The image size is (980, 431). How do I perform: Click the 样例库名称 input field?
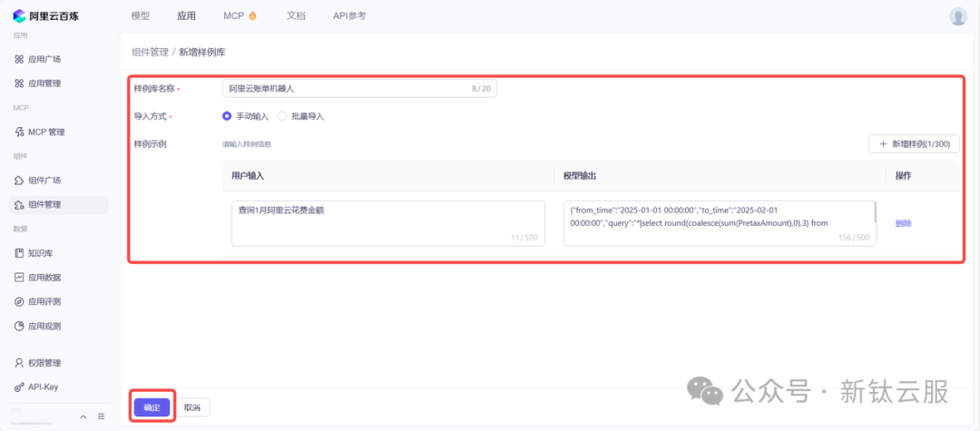coord(360,89)
